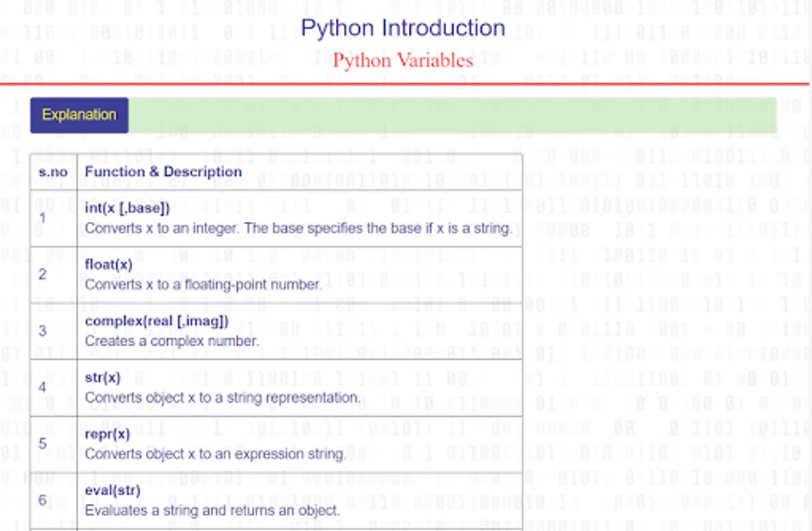Screen dimensions: 812x531
Task: Select the 'int(x [,base])' function name
Action: (127, 208)
